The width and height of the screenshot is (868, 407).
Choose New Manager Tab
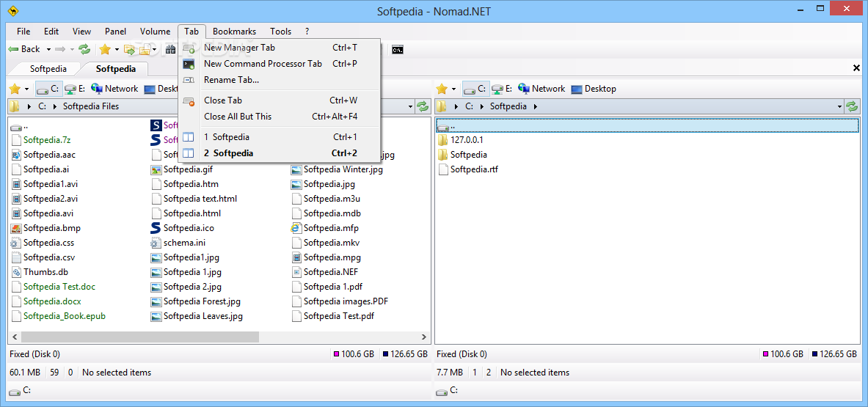(x=280, y=48)
